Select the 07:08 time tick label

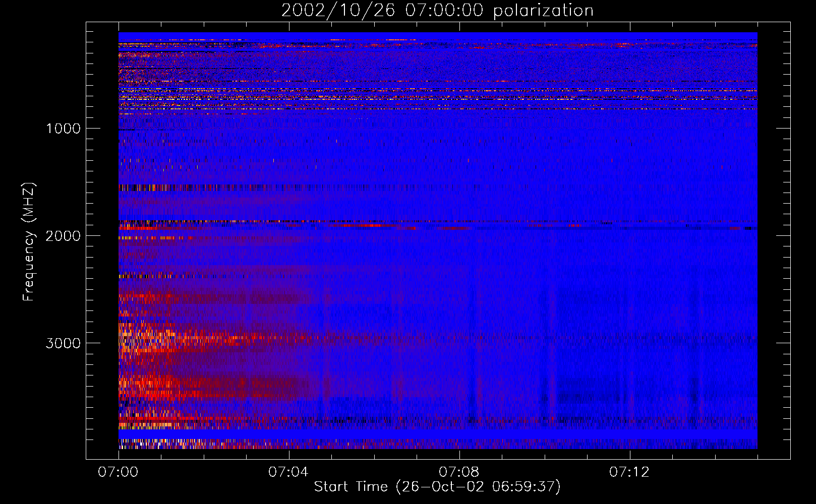pyautogui.click(x=459, y=472)
